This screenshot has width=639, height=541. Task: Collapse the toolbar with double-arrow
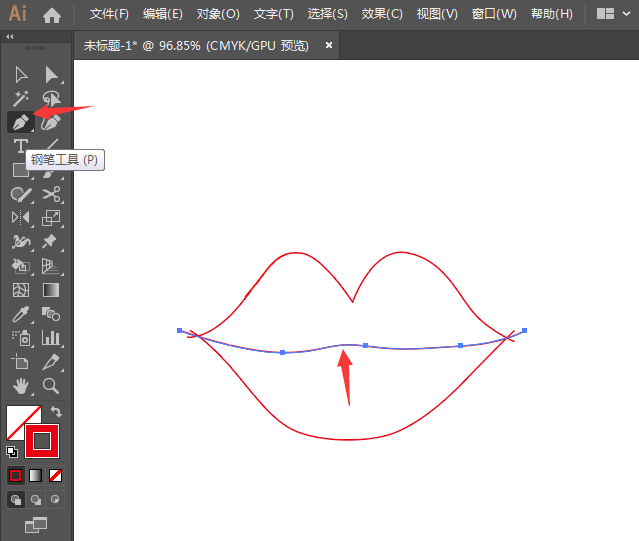(10, 36)
